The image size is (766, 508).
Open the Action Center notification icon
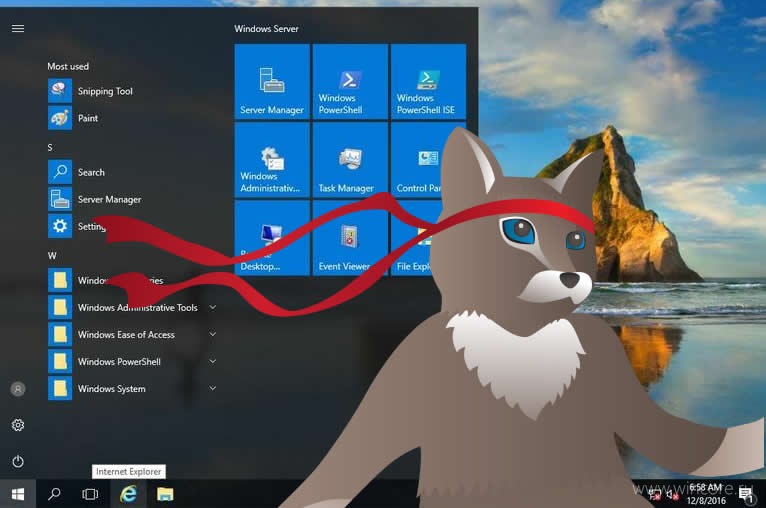[x=746, y=495]
